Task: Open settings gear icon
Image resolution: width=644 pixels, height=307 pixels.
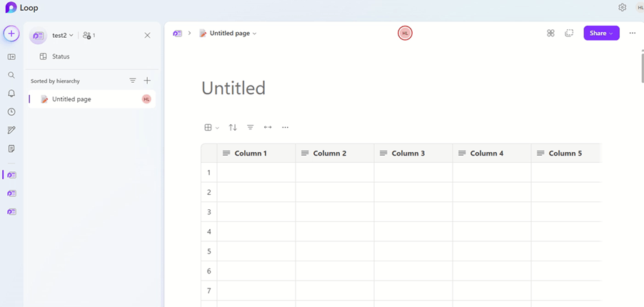Action: point(623,7)
